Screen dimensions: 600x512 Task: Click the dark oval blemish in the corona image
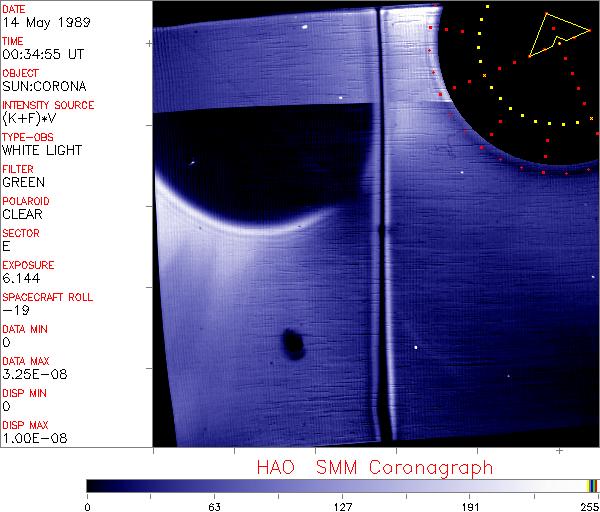(293, 344)
